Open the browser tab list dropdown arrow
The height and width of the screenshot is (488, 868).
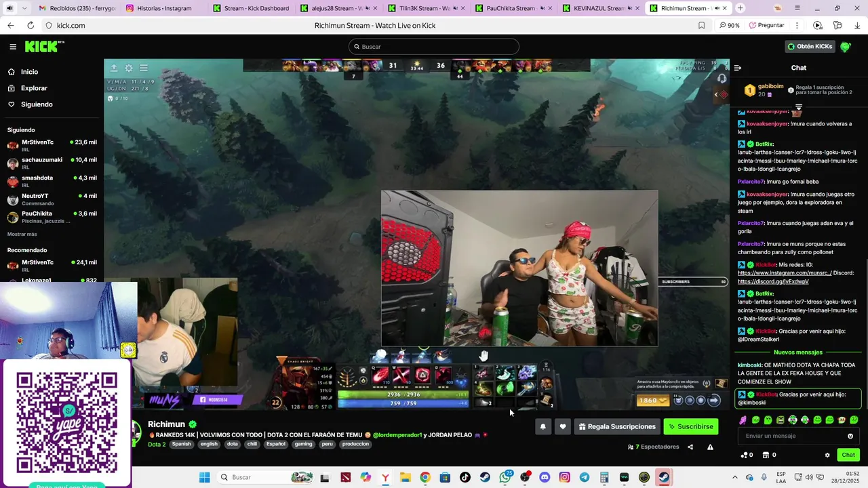24,8
